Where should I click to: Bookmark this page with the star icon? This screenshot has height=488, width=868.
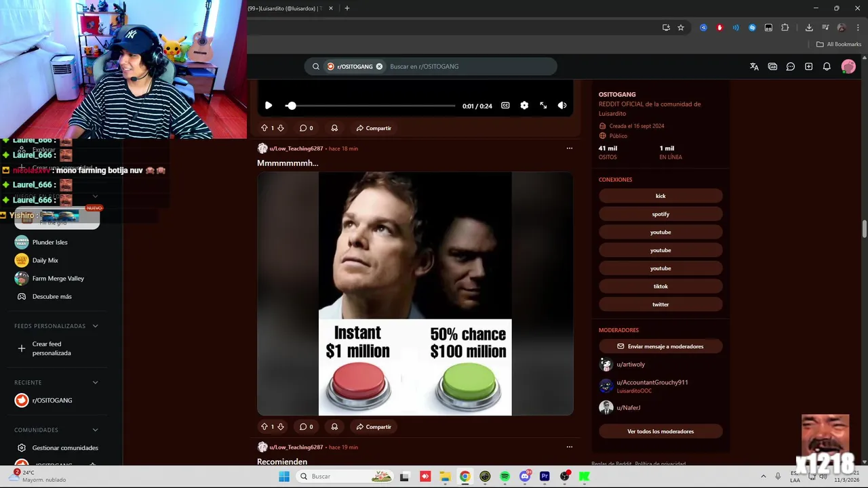pyautogui.click(x=681, y=28)
